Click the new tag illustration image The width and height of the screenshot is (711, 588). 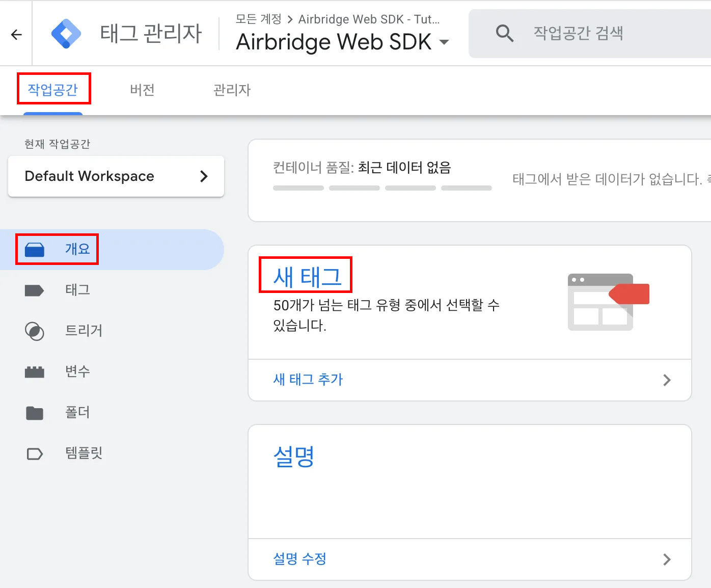pos(608,302)
